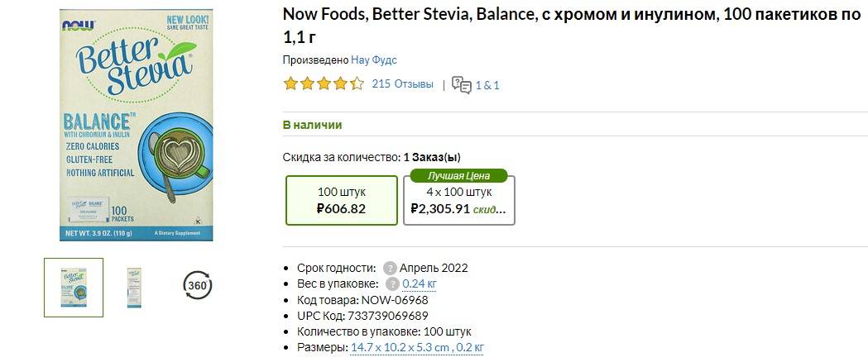The height and width of the screenshot is (362, 868).
Task: Enlarge the main Better Stevia product image
Action: [x=137, y=124]
